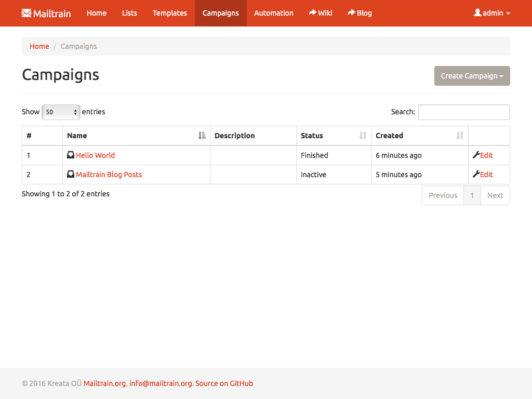The image size is (532, 399).
Task: Open the Show entries count selector
Action: [61, 112]
